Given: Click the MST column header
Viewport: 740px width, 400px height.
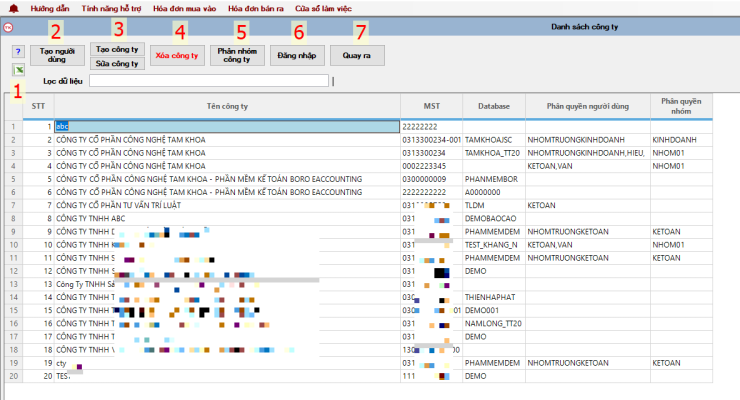Looking at the screenshot, I should point(431,106).
